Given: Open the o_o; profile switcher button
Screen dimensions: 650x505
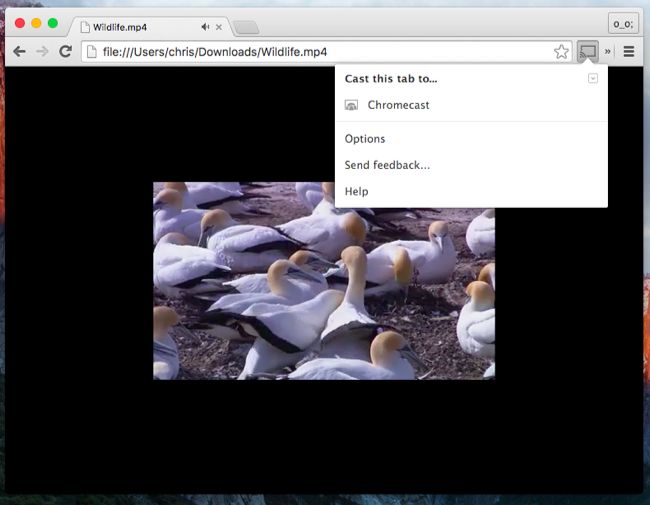Looking at the screenshot, I should (x=622, y=23).
